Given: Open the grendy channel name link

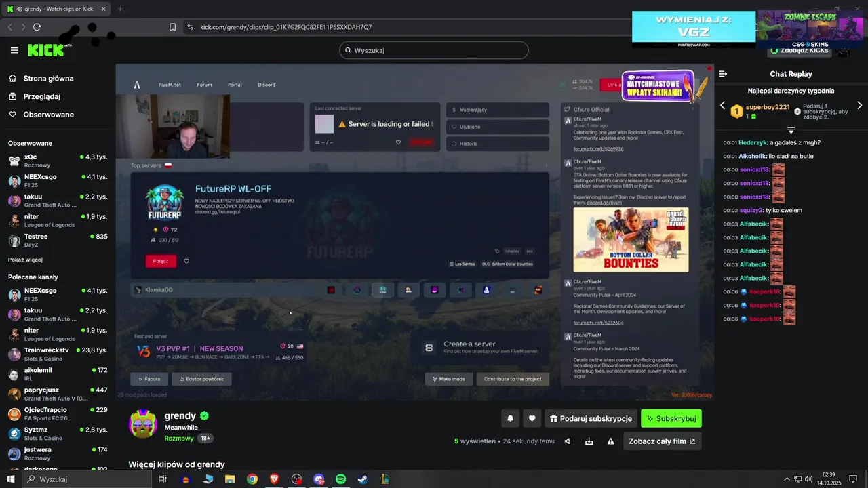Looking at the screenshot, I should click(x=180, y=416).
